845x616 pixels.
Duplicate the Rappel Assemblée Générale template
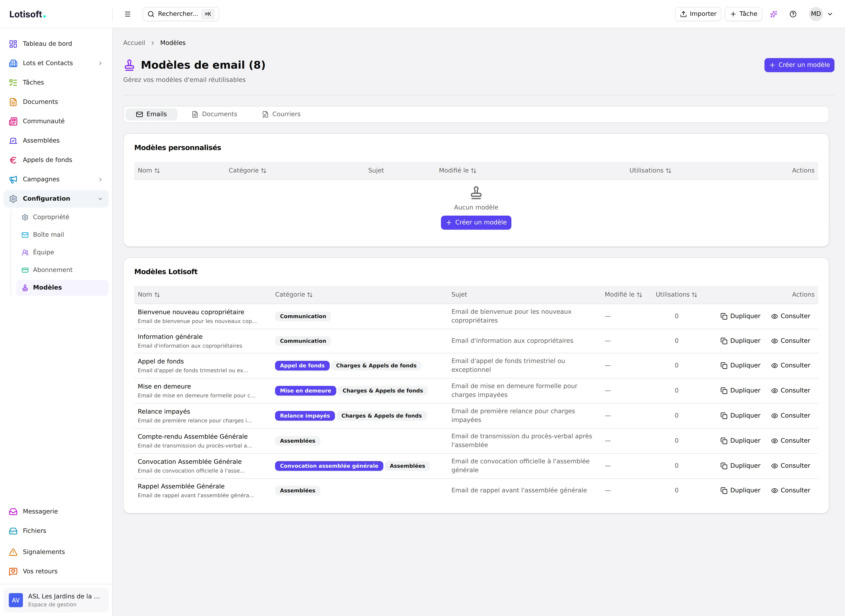pos(740,490)
